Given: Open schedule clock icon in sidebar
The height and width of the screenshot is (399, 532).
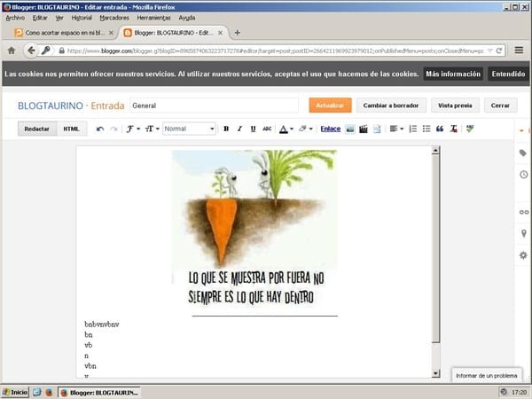Looking at the screenshot, I should coord(523,175).
